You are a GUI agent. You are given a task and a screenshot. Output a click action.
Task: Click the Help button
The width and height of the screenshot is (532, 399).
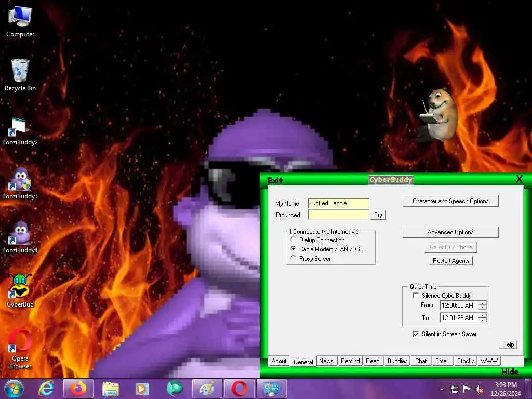coord(508,344)
